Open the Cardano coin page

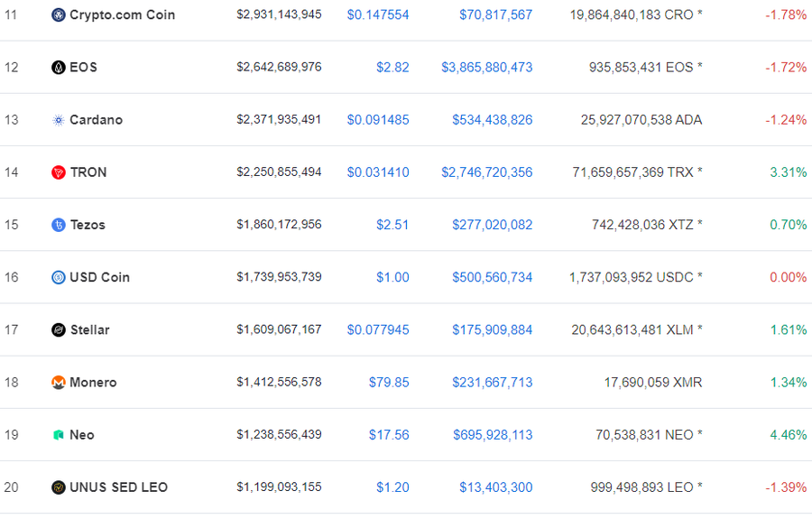[97, 120]
